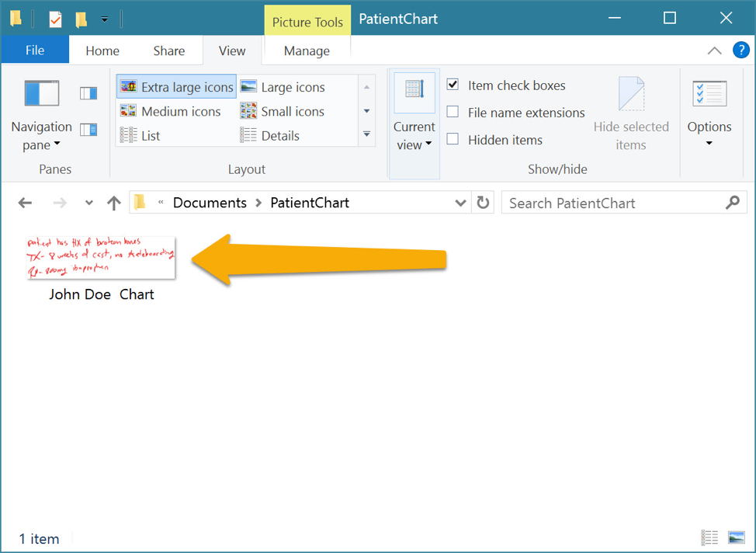
Task: Click the Picture Tools contextual tab
Action: 307,21
